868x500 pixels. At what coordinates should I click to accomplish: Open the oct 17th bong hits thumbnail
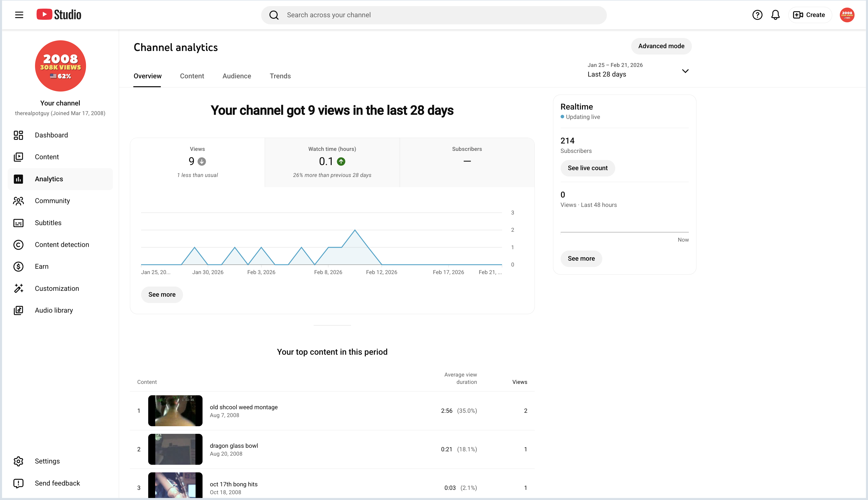(x=175, y=485)
